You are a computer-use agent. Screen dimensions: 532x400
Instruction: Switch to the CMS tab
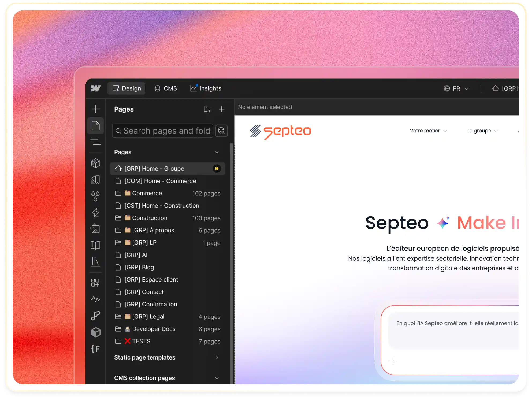coord(166,88)
